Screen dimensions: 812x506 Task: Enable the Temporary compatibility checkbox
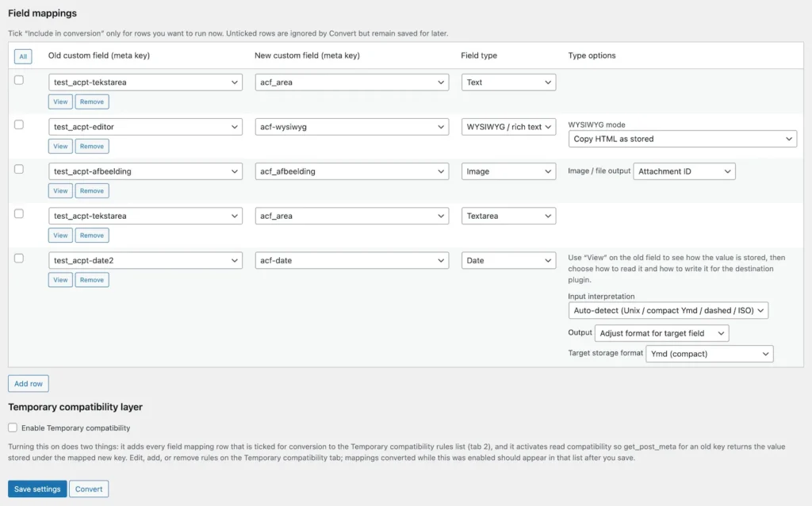pos(13,427)
